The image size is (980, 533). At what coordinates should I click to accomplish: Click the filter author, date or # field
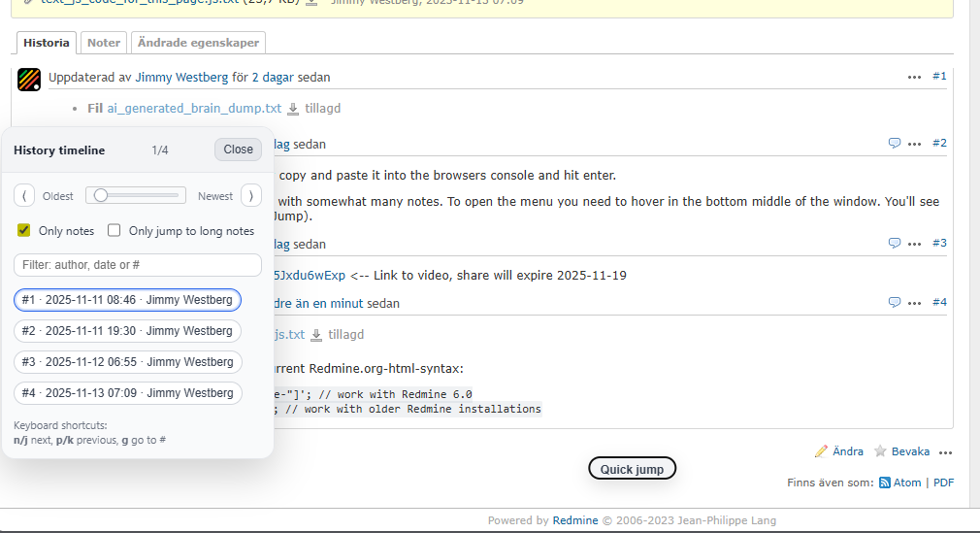click(x=138, y=265)
